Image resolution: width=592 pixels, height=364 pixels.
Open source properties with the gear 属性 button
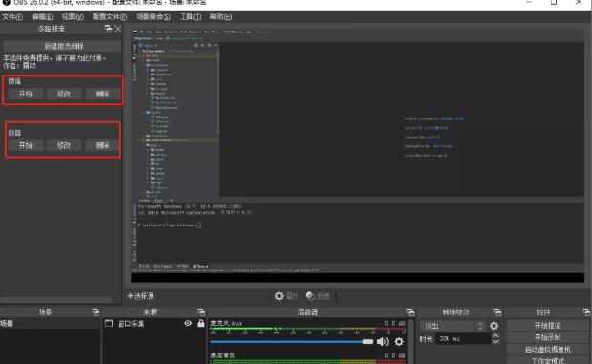[x=287, y=296]
